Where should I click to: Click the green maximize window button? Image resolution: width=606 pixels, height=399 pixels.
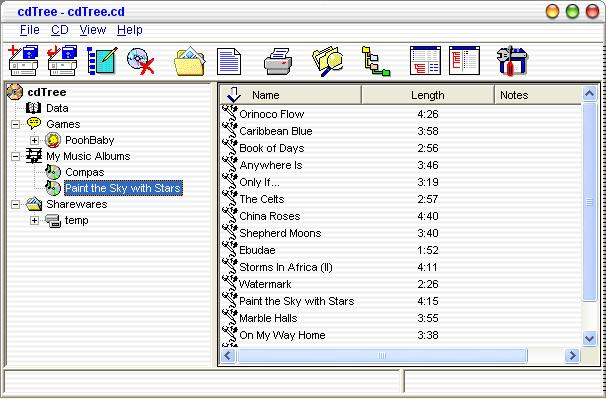pos(572,11)
